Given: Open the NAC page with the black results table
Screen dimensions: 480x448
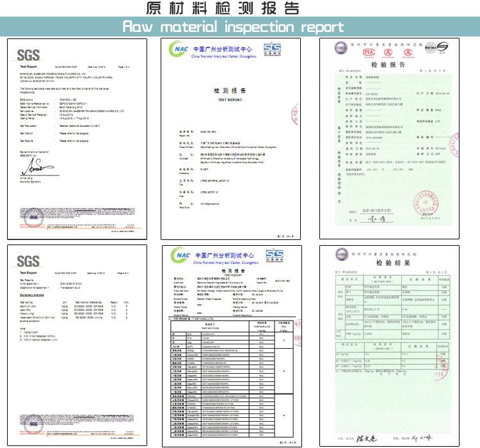Looking at the screenshot, I should pos(232,346).
